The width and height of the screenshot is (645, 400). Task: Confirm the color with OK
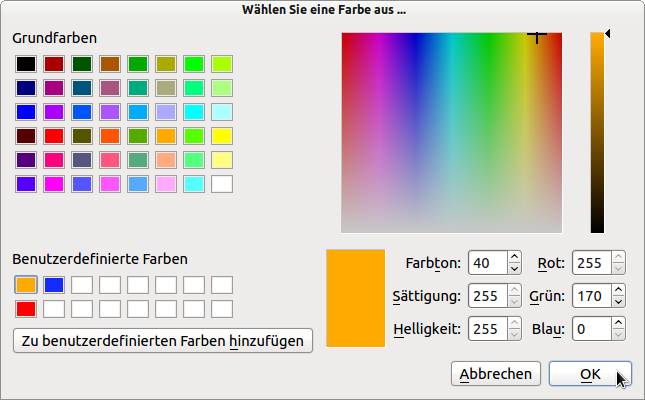(x=590, y=373)
